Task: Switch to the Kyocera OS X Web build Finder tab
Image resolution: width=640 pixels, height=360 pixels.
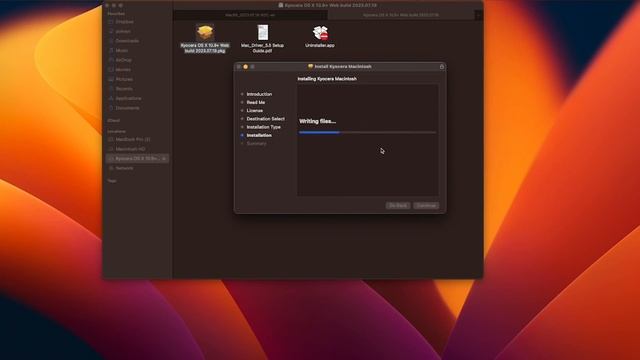Action: tap(401, 15)
